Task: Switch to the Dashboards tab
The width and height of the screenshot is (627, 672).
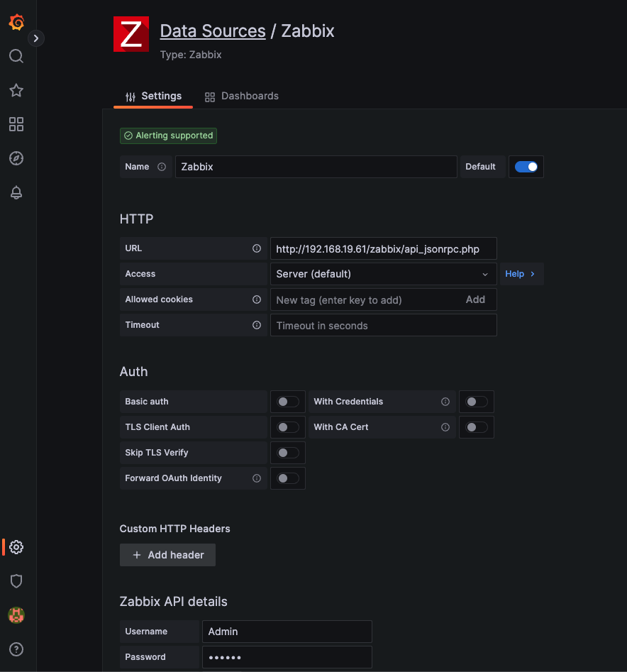Action: tap(242, 96)
